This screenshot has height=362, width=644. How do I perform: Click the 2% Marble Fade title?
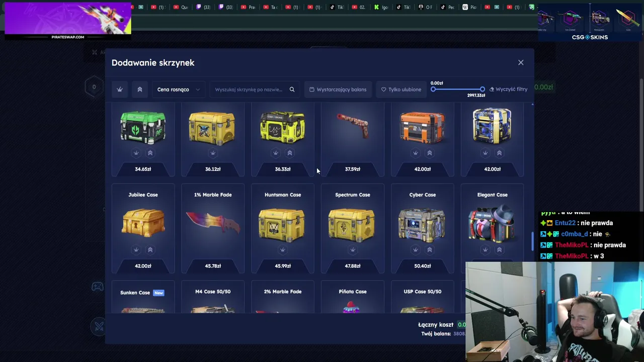283,292
